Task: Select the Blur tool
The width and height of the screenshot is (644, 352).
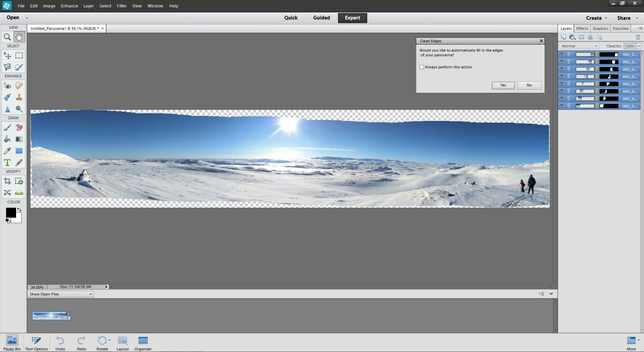Action: pyautogui.click(x=7, y=109)
